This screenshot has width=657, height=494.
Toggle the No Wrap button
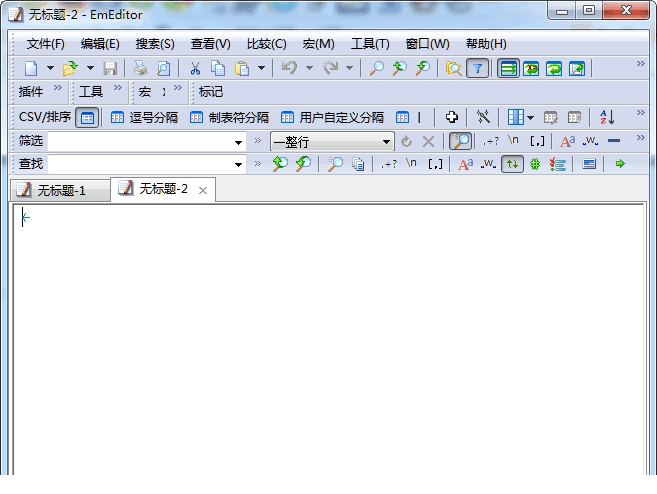(x=508, y=68)
